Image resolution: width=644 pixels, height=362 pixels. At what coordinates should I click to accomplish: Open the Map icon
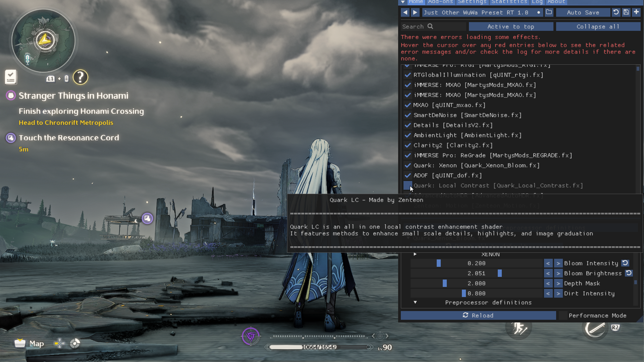[20, 343]
